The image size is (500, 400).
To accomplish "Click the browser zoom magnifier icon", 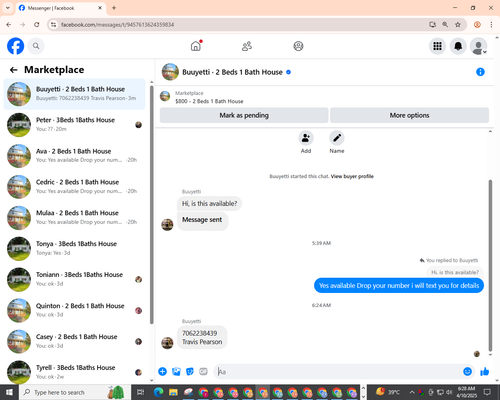I will (445, 24).
